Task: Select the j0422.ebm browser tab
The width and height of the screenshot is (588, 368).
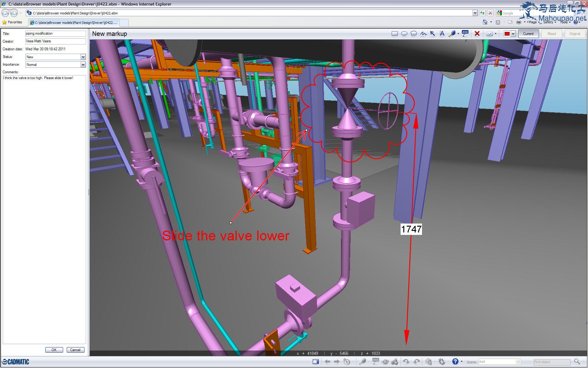Action: (74, 23)
